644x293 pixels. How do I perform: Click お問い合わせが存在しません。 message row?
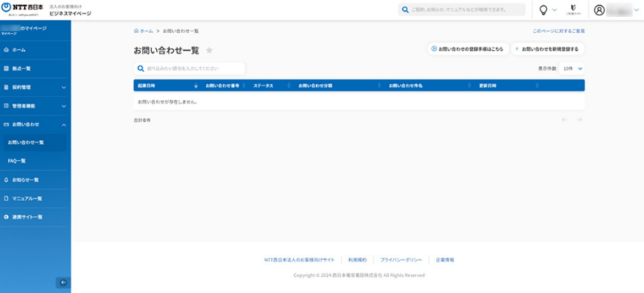pos(359,102)
